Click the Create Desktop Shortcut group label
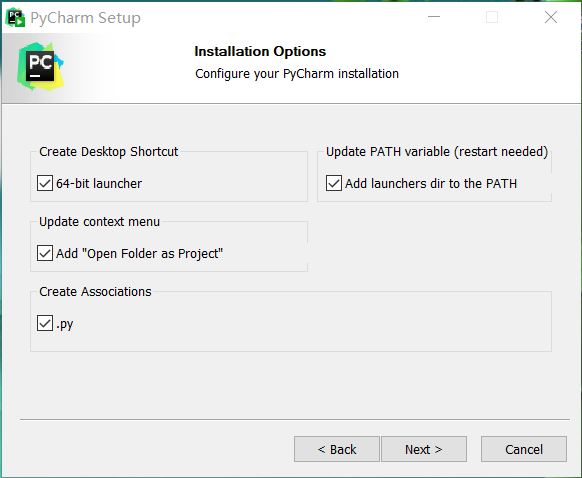Viewport: 582px width, 478px height. click(108, 151)
